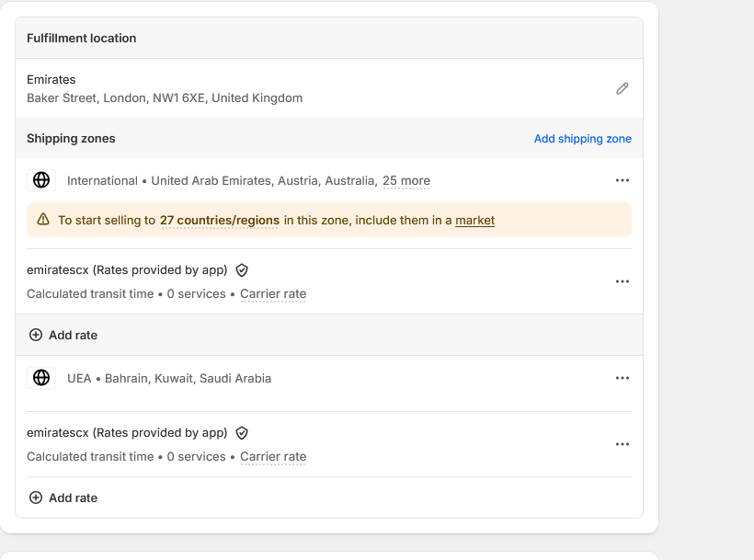Click the Add shipping zone link
The image size is (754, 560).
(583, 139)
